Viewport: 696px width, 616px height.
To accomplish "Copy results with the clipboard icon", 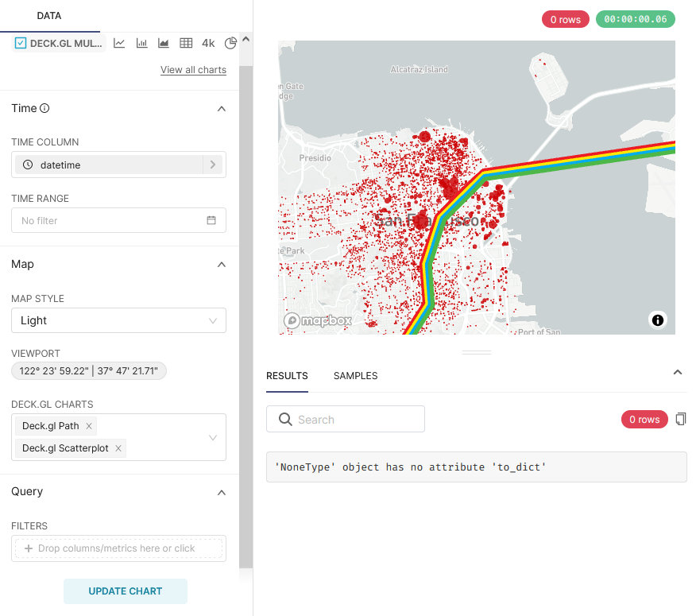I will tap(680, 419).
